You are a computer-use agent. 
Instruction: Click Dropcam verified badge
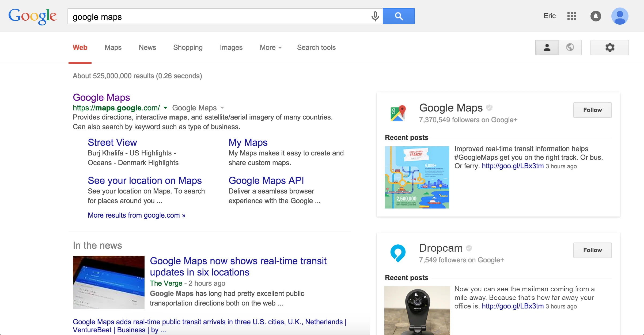[x=469, y=248]
